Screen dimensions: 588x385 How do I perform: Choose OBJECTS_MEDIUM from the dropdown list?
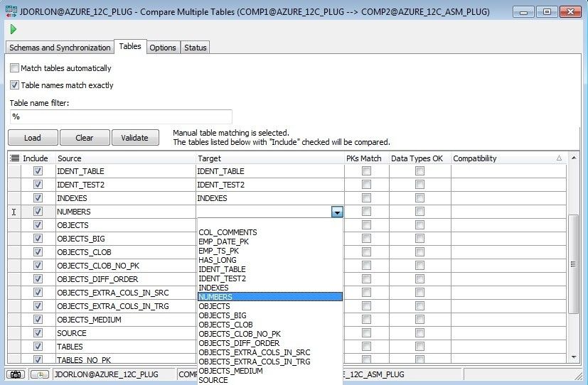coord(270,371)
